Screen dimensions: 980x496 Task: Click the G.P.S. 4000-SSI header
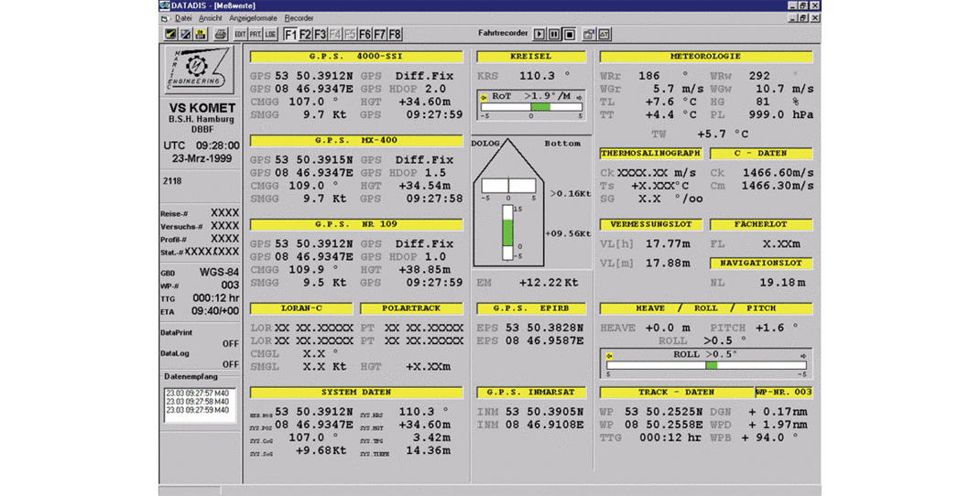[x=356, y=57]
